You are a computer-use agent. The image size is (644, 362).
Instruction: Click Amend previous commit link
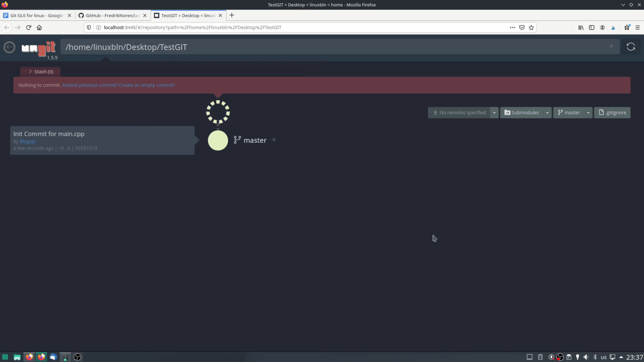pyautogui.click(x=90, y=85)
